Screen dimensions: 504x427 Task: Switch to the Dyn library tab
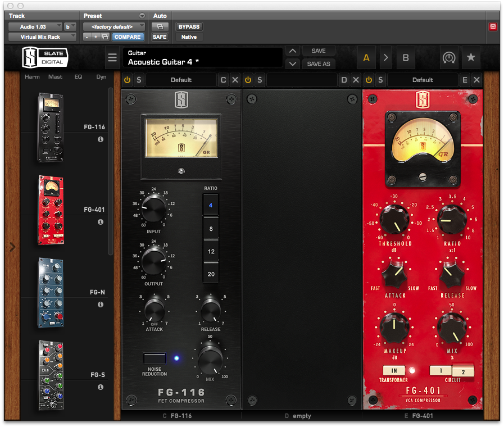click(101, 77)
